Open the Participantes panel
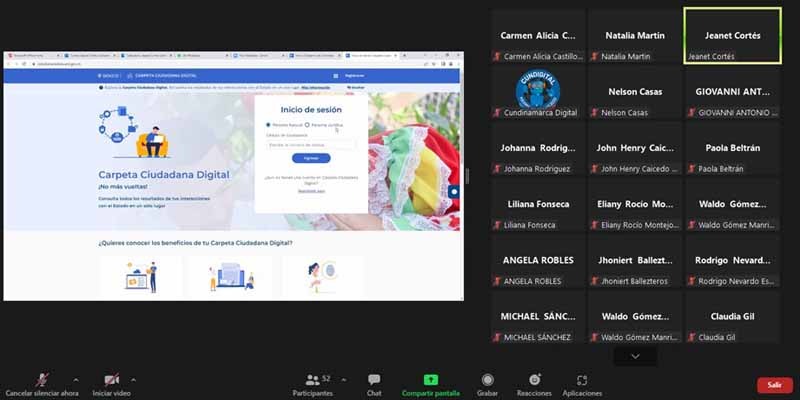This screenshot has height=400, width=800. click(313, 384)
